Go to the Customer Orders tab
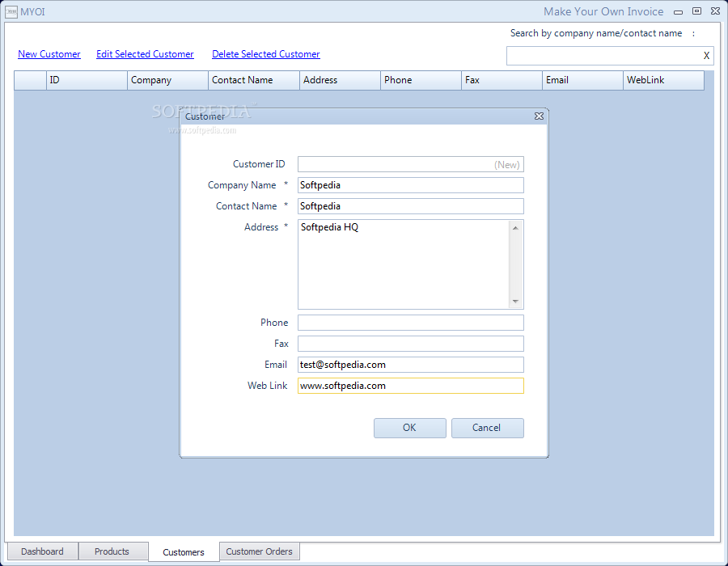This screenshot has width=728, height=566. point(259,551)
